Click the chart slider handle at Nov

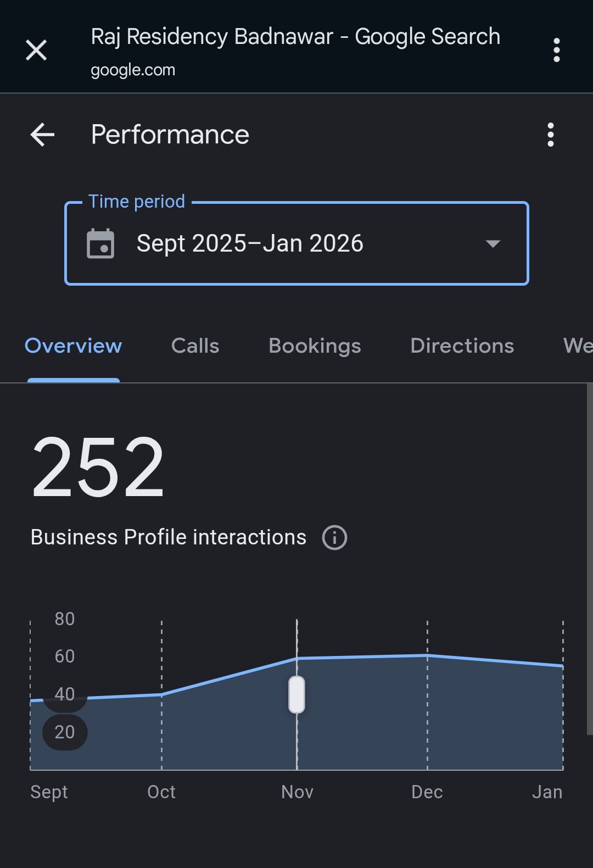point(296,694)
